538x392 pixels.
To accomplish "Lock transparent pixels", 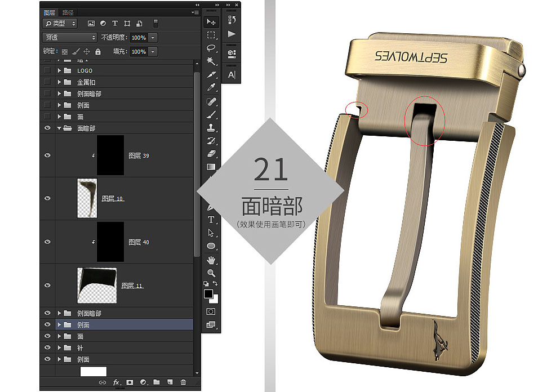I will coord(65,52).
